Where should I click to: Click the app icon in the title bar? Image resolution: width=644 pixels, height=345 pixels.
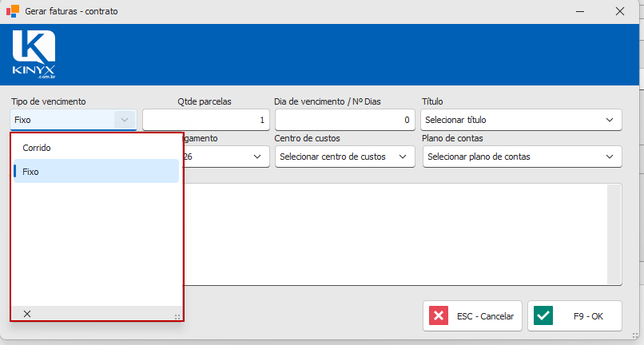(x=13, y=11)
